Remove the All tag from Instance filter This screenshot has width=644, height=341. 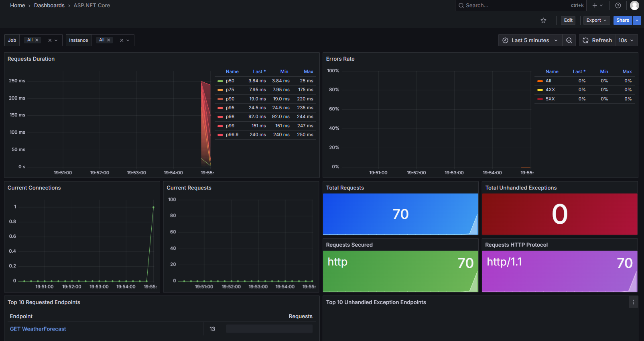(108, 40)
